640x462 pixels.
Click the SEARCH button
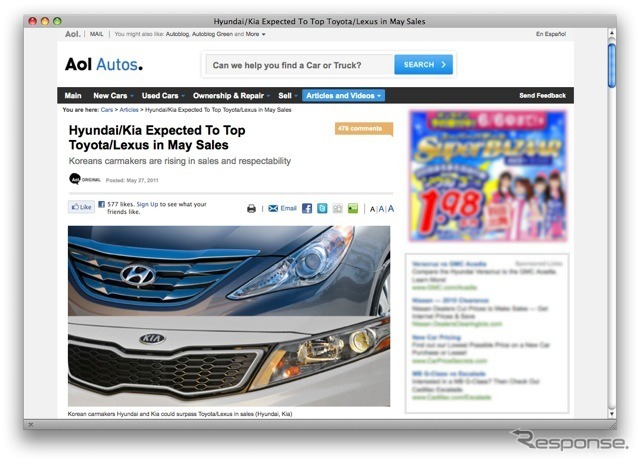point(423,64)
